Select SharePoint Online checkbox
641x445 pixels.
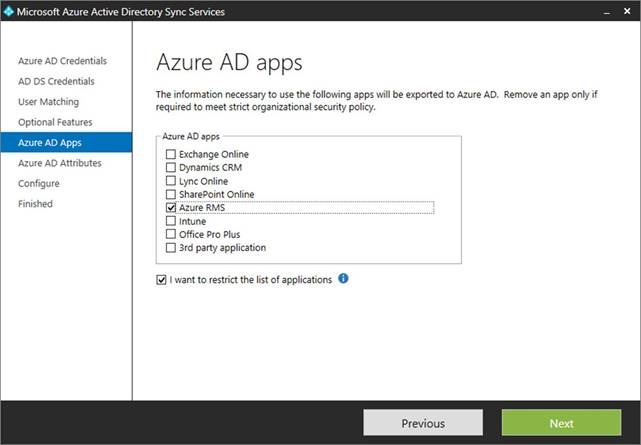point(171,194)
